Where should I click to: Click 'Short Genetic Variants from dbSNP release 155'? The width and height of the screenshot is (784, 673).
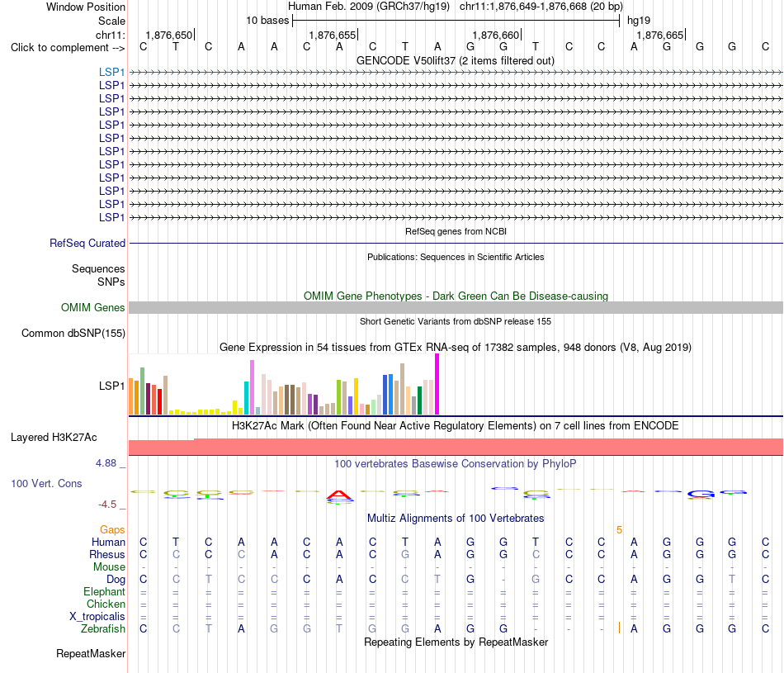[456, 321]
